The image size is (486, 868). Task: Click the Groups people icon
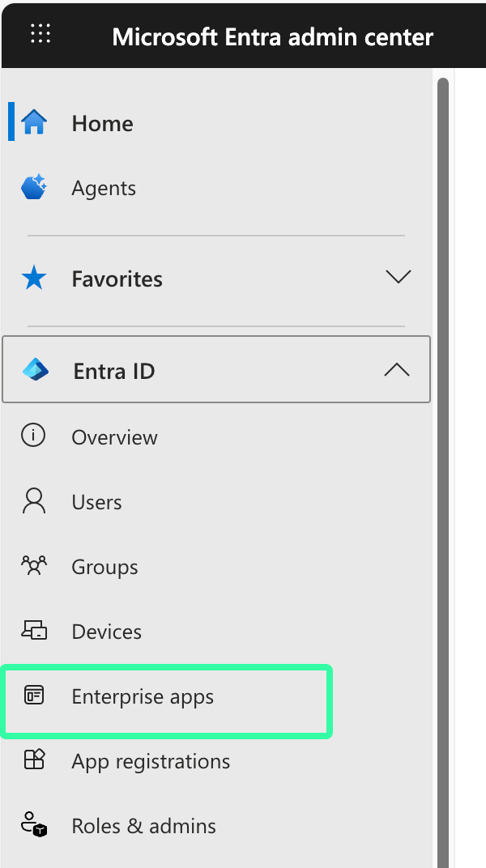(x=34, y=566)
